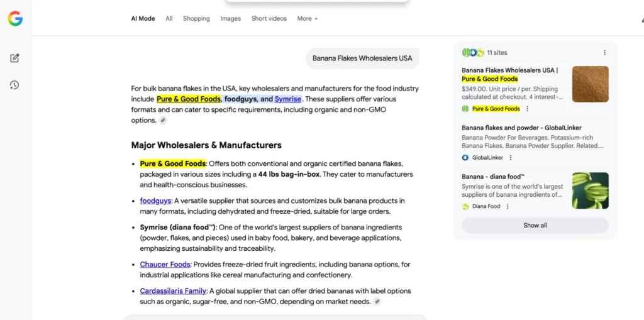Switch to the All tab
The image size is (644, 320).
tap(169, 18)
